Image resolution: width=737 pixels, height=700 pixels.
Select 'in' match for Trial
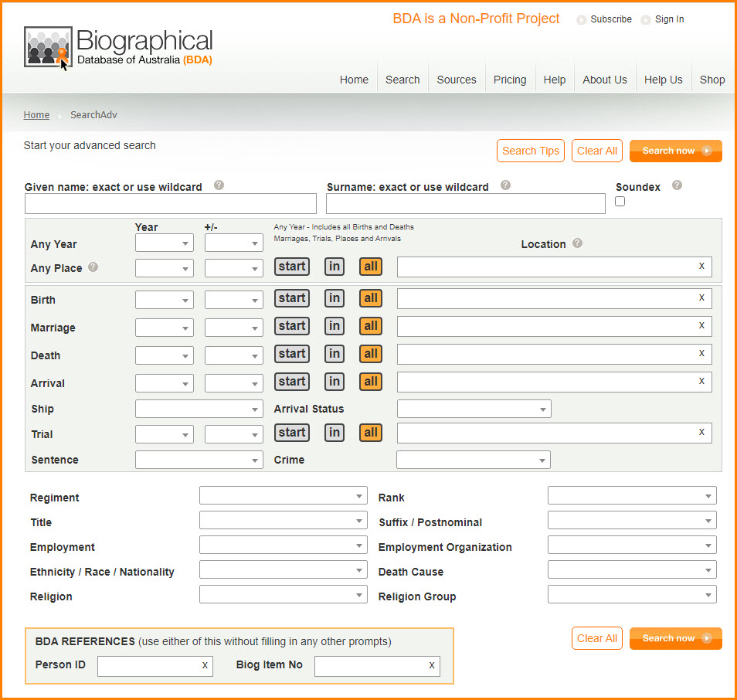click(x=335, y=433)
